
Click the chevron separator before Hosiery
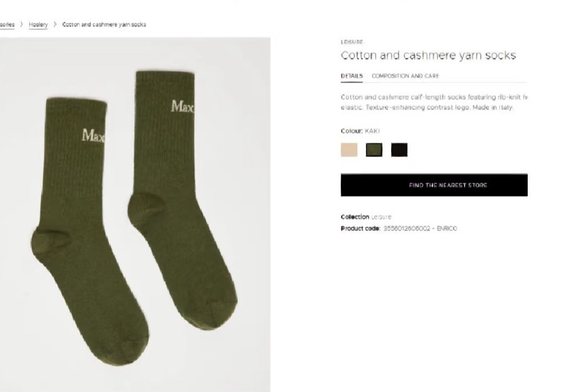22,25
